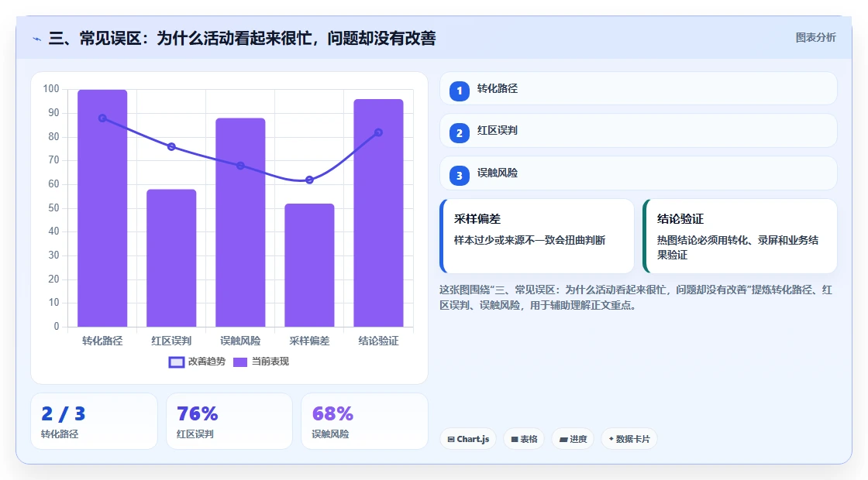Screen dimensions: 868x480
Task: Click the icon in the 数据卡片 tag
Action: tap(611, 438)
